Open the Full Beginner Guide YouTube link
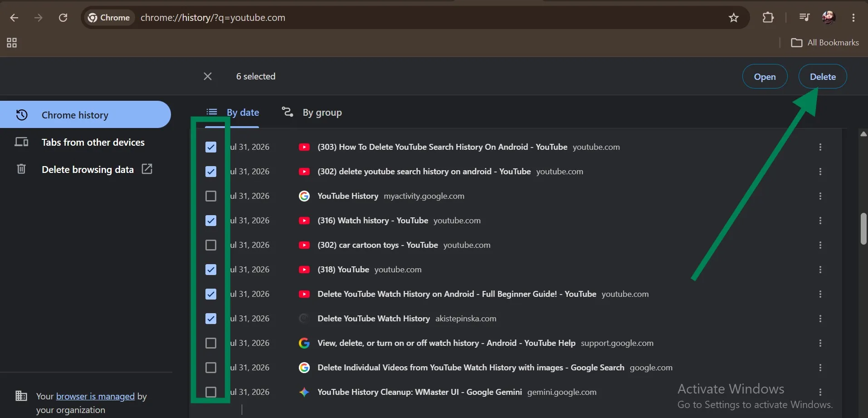The width and height of the screenshot is (868, 418). (457, 294)
